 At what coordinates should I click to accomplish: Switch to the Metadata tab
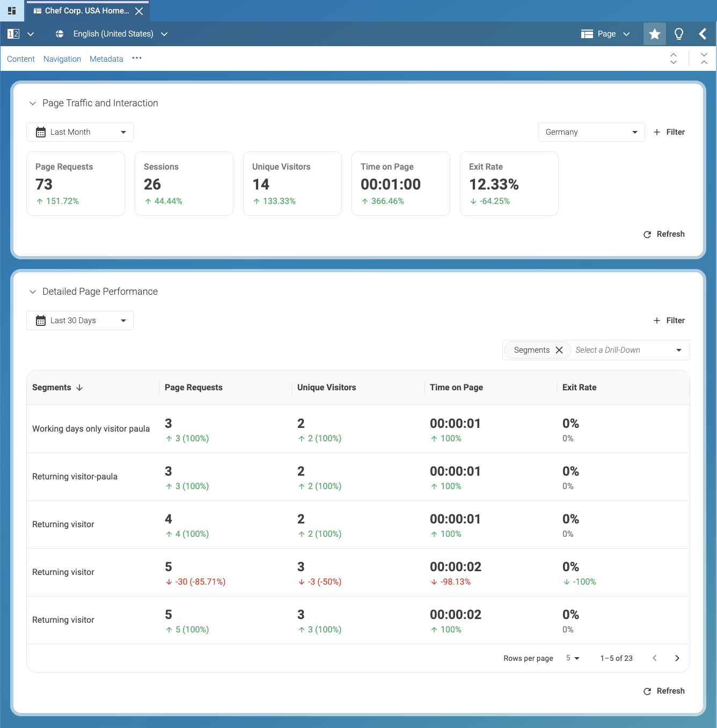click(x=106, y=59)
